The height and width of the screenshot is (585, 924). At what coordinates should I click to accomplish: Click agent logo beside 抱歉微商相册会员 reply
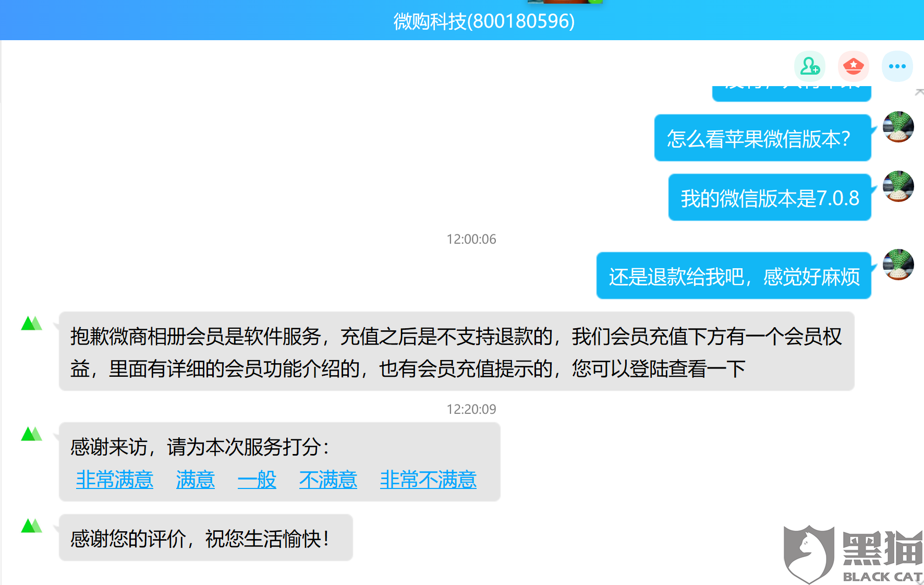point(31,324)
